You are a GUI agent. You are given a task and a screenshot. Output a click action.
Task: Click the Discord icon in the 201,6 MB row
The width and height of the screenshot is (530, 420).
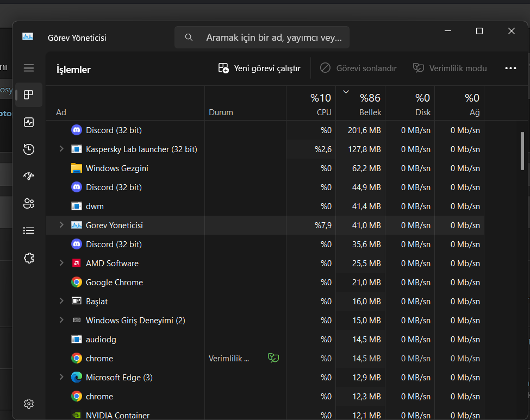tap(77, 130)
